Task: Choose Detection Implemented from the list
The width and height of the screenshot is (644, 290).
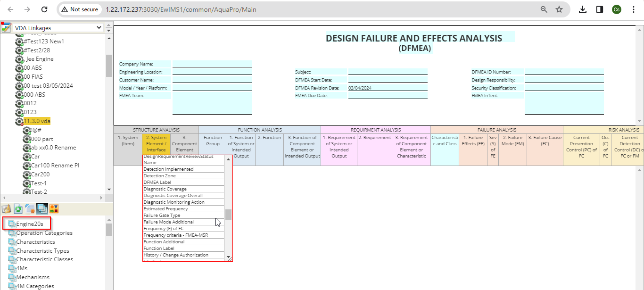Action: [183, 169]
